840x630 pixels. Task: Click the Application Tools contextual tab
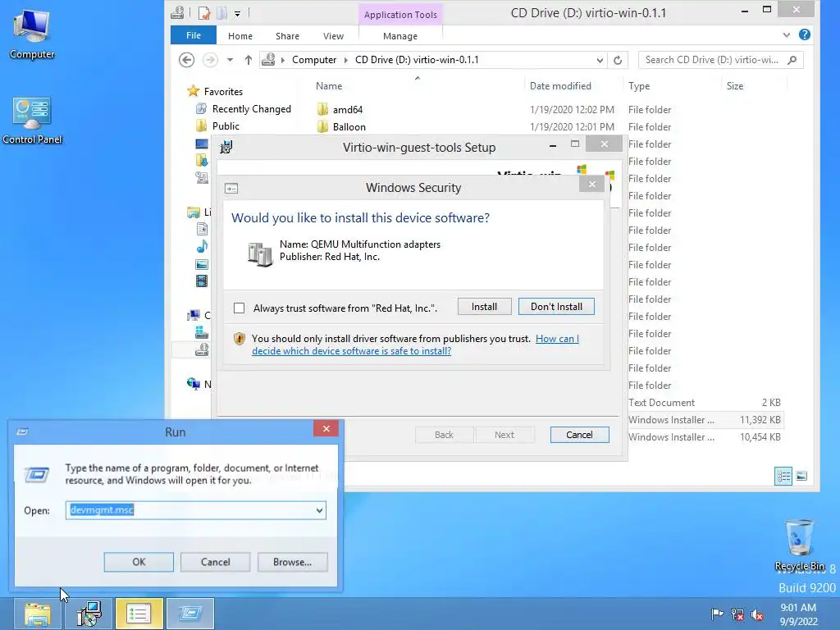tap(400, 15)
